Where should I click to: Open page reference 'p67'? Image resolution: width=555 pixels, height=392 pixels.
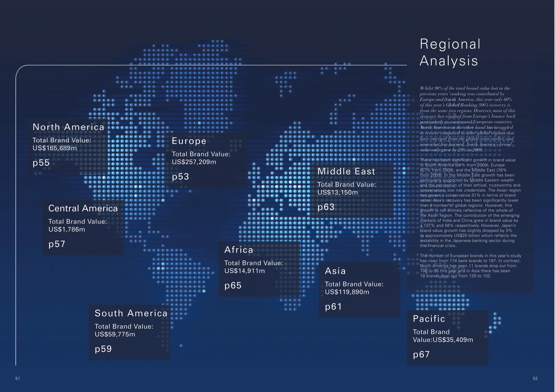[421, 355]
